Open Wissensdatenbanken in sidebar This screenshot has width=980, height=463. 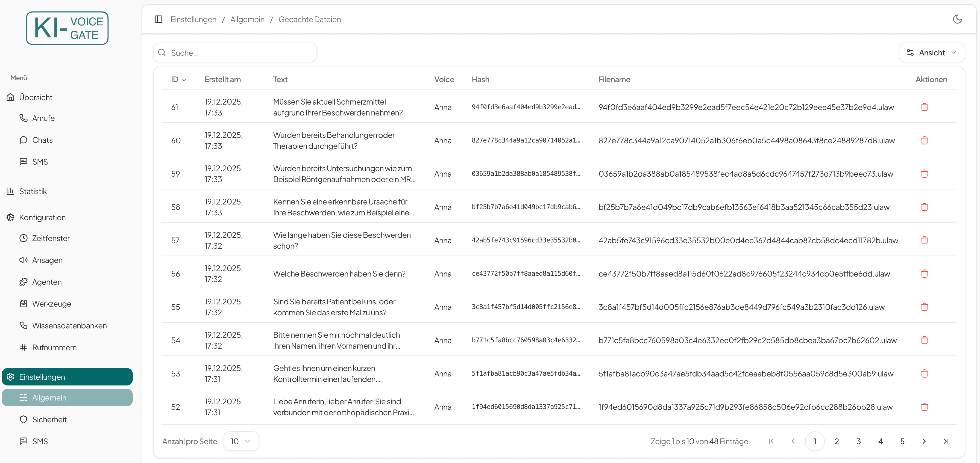(69, 325)
